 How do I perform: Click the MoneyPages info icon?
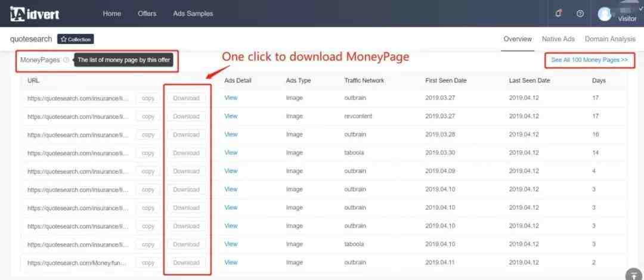66,60
